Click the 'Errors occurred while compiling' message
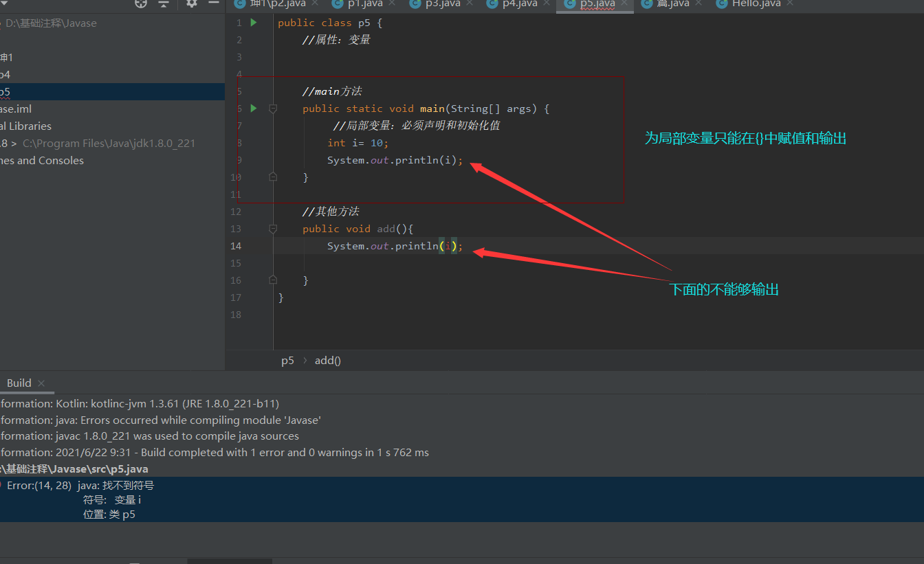This screenshot has width=924, height=564. tap(161, 420)
